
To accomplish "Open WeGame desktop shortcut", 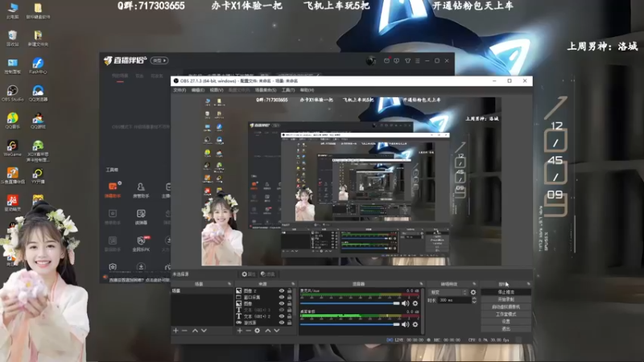I will coord(12,148).
